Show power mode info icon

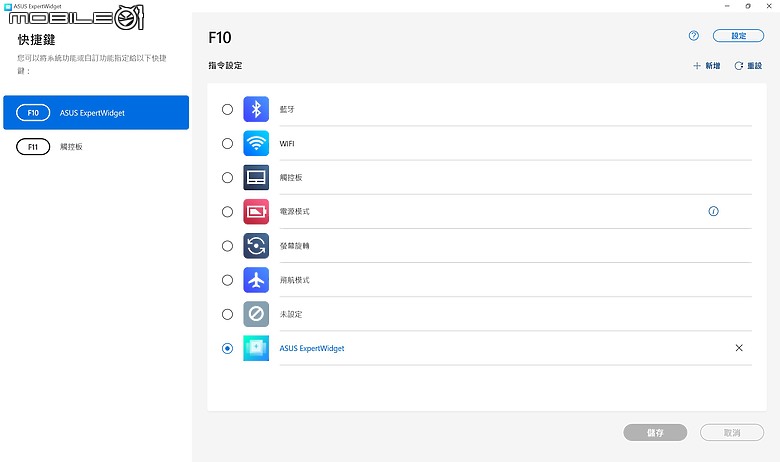pos(713,211)
